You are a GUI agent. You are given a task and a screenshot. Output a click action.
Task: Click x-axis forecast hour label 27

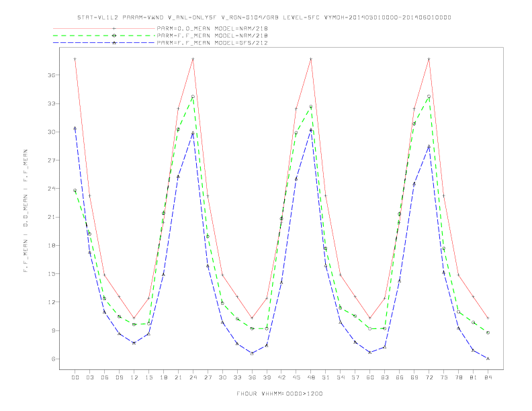click(x=208, y=377)
